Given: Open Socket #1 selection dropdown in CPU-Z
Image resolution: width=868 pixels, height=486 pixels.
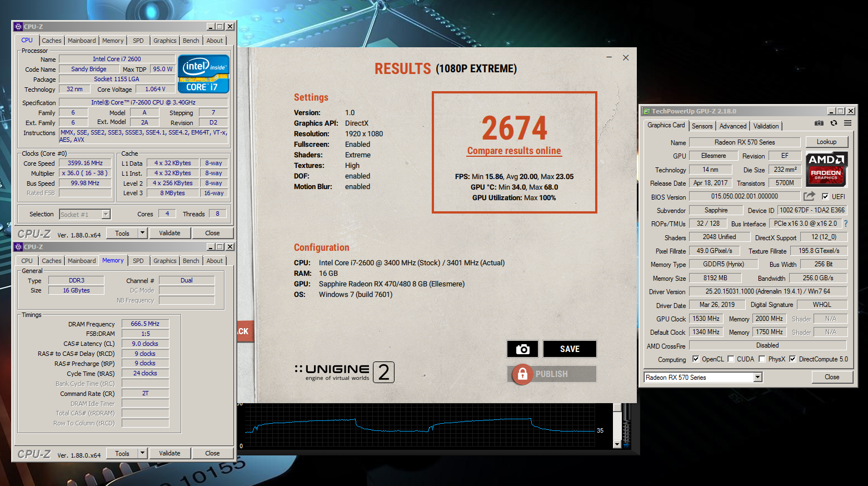Looking at the screenshot, I should [106, 215].
